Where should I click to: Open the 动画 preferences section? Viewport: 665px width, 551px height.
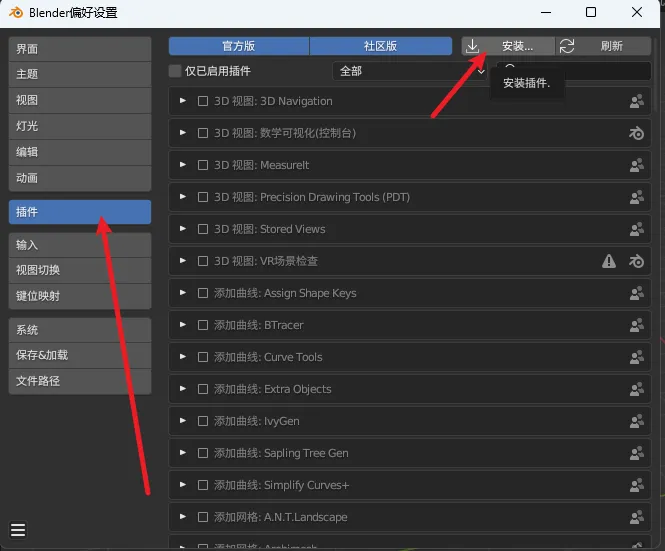80,178
